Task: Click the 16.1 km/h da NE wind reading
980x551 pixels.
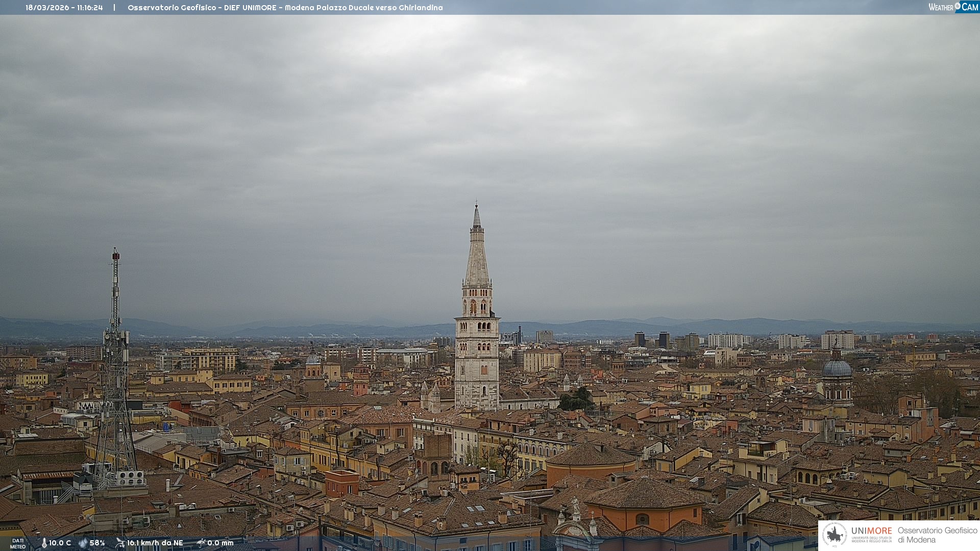Action: pos(155,543)
